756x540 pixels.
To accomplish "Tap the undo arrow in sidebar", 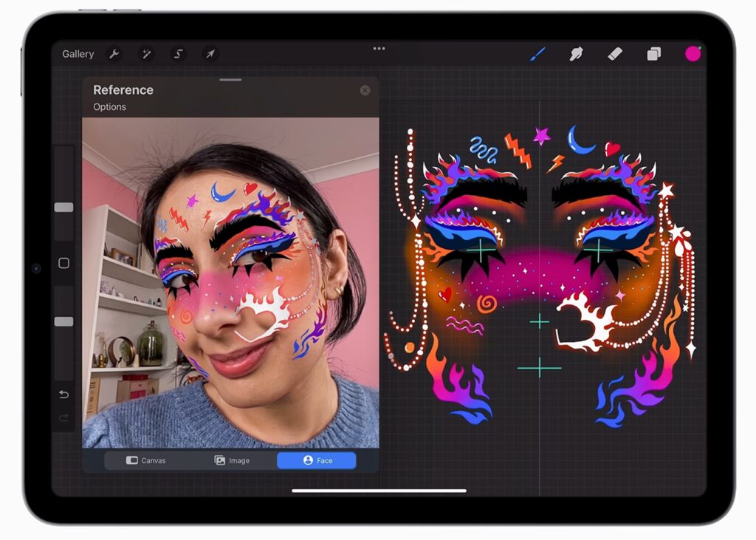I will pos(63,394).
